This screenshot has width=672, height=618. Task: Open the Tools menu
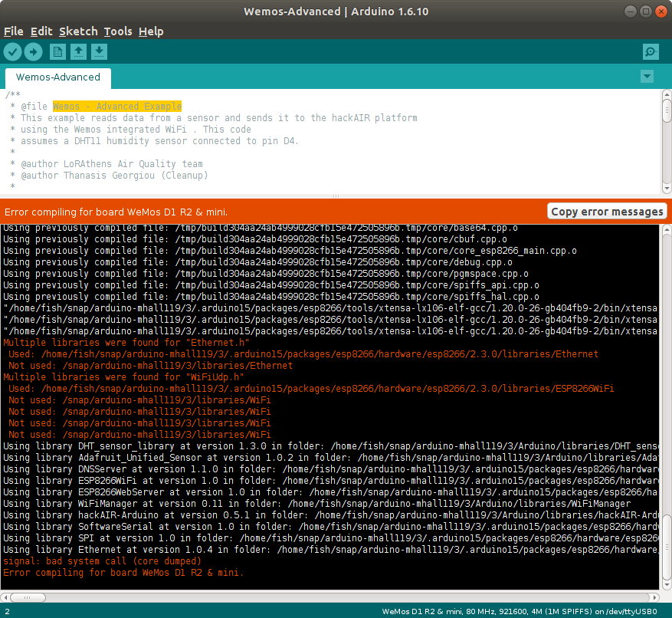[118, 31]
